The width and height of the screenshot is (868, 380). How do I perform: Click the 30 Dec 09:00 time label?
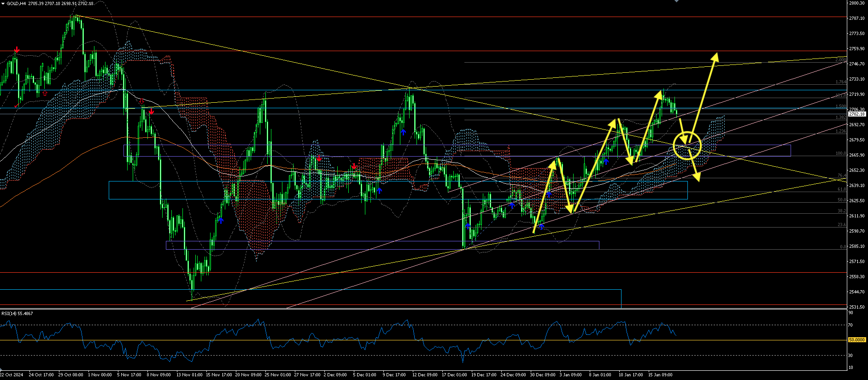[543, 375]
